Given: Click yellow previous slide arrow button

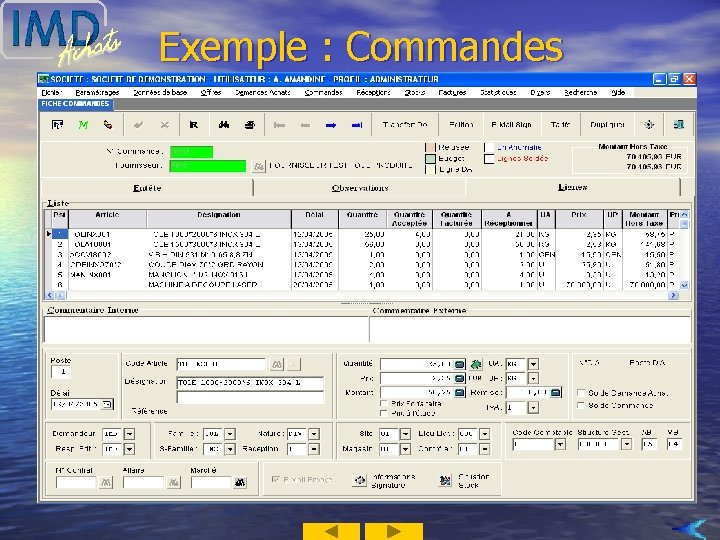Looking at the screenshot, I should tap(331, 531).
